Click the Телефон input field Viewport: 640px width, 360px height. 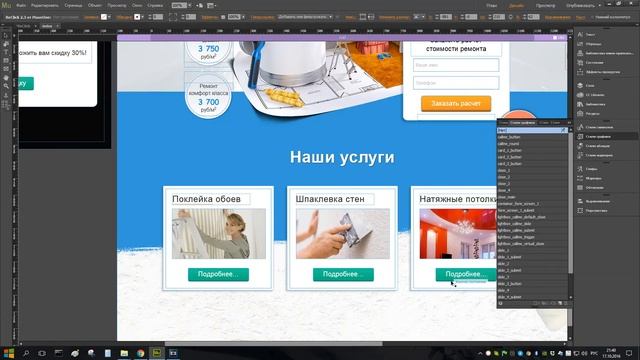pos(456,83)
